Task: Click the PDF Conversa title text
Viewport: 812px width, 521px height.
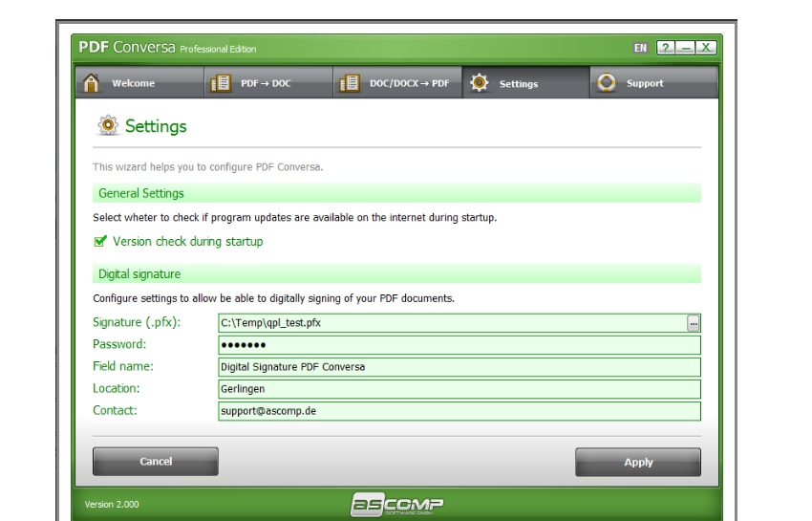Action: coord(127,47)
